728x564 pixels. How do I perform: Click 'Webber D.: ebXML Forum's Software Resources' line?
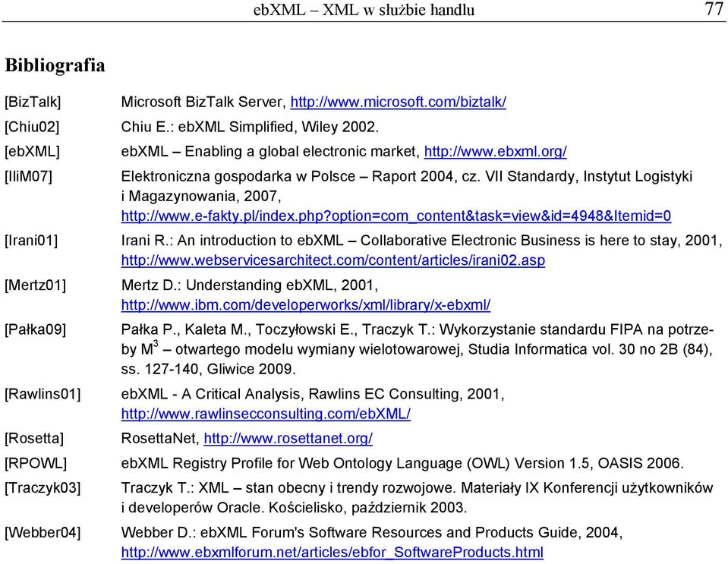pos(371,532)
